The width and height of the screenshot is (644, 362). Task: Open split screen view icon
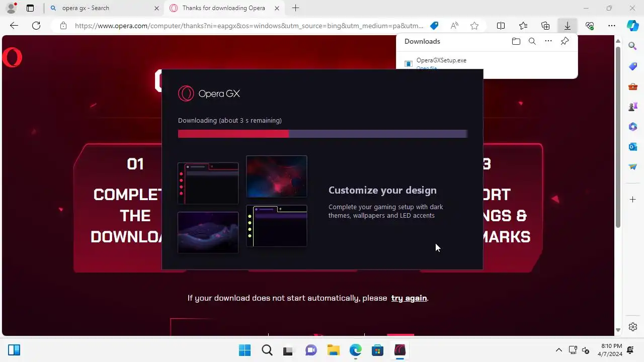501,26
